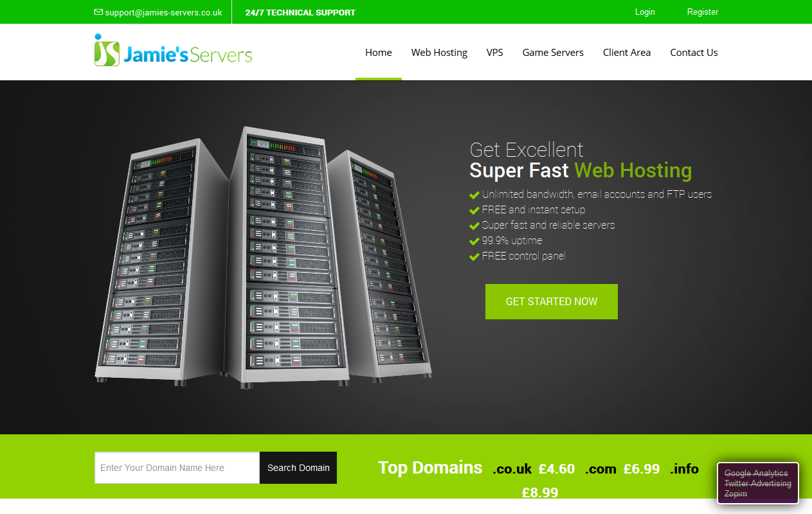Click the Unlimited bandwidth feature text
The image size is (812, 514).
[597, 194]
